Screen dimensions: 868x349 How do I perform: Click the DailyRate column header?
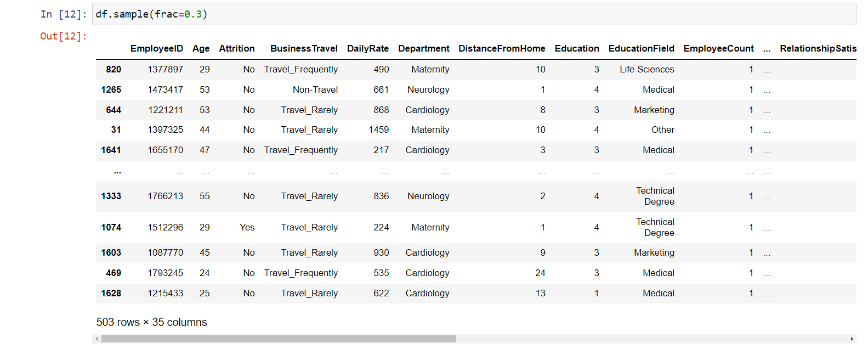pyautogui.click(x=367, y=48)
